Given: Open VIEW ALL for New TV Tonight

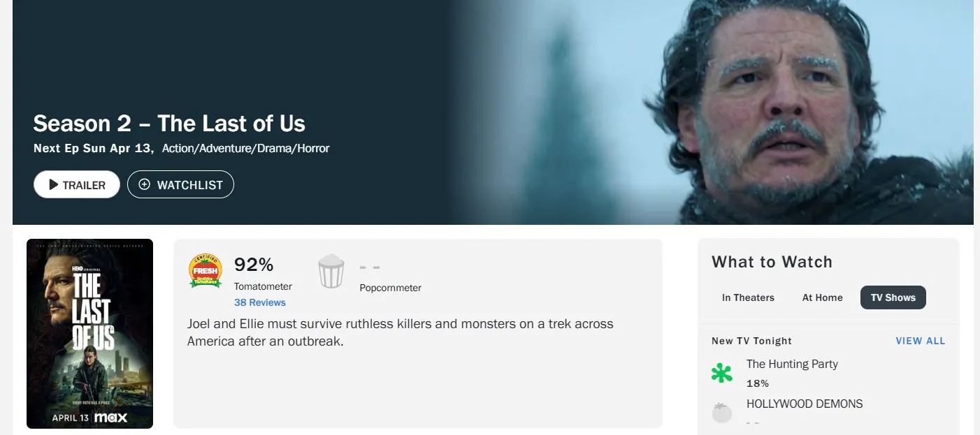Looking at the screenshot, I should (x=921, y=341).
